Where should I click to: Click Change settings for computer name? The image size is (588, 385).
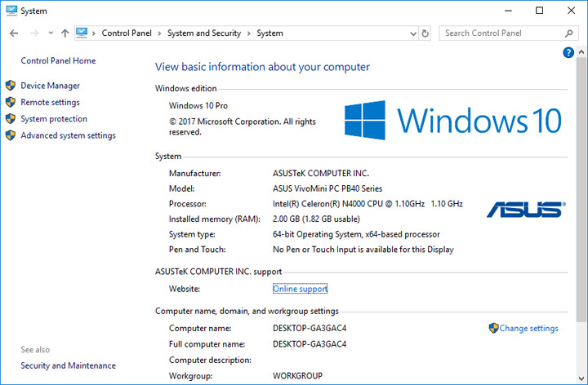tap(528, 329)
